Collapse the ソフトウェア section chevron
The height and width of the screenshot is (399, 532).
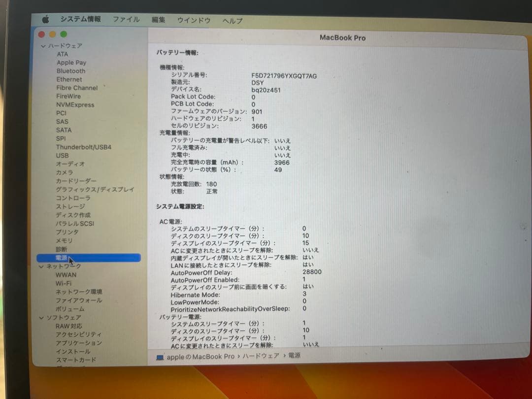pyautogui.click(x=41, y=318)
